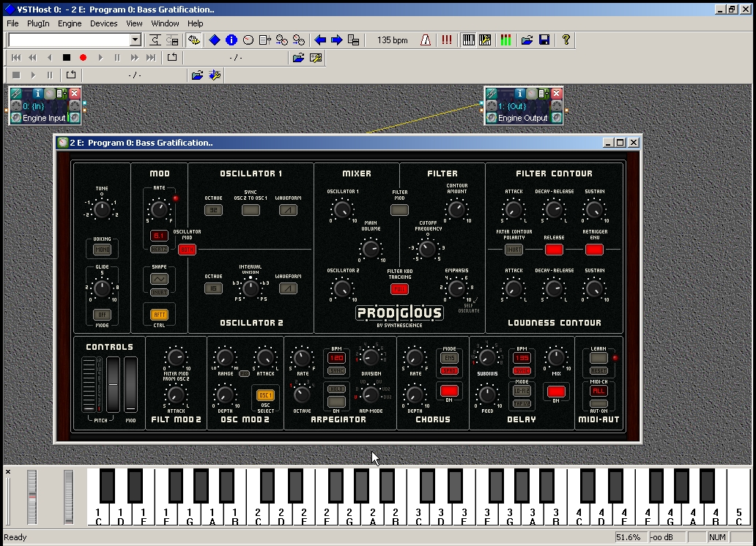The image size is (756, 546).
Task: Toggle the MONO voicing button
Action: (x=102, y=249)
